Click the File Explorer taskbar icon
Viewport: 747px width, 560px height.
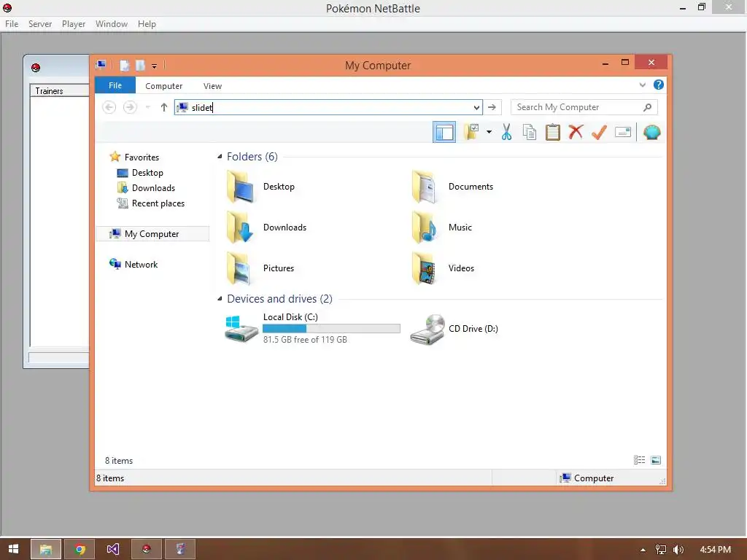click(46, 550)
